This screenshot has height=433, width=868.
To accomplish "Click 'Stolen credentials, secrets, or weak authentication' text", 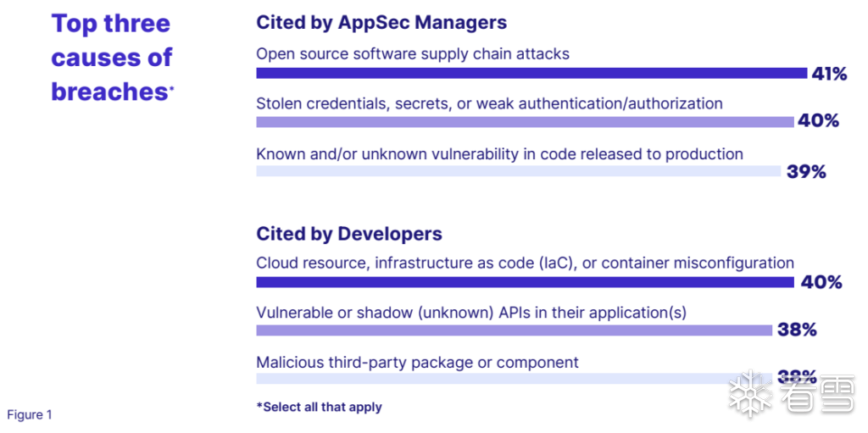I will (x=489, y=103).
